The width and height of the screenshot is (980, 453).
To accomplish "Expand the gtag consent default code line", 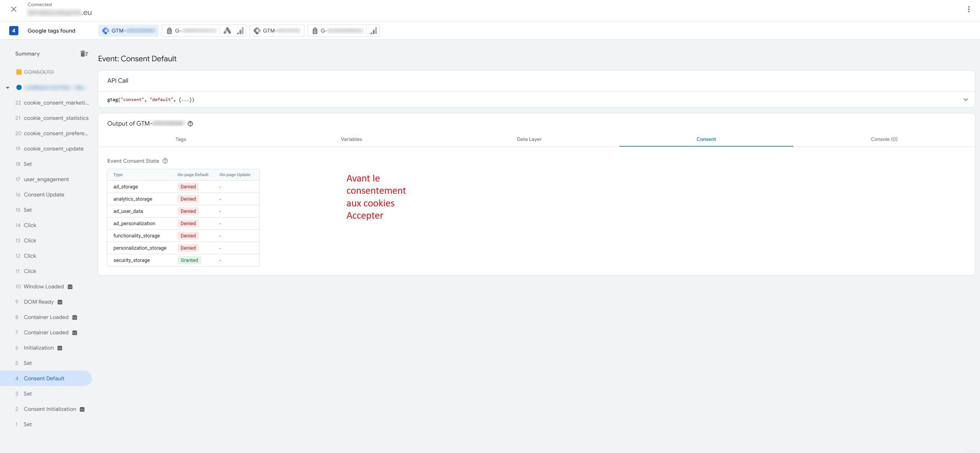I will tap(151, 100).
